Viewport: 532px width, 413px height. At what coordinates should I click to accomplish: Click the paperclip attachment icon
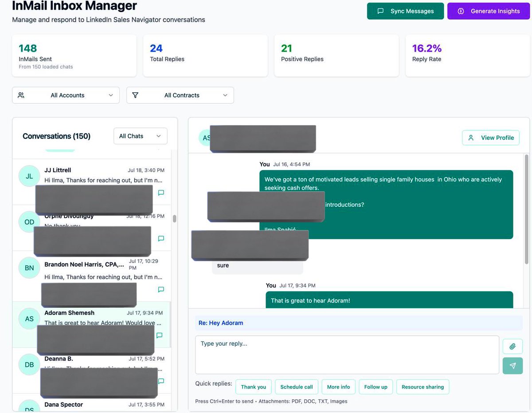(512, 346)
